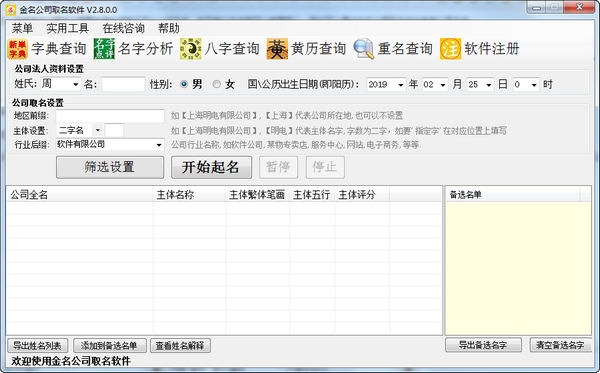Click the 暂停 button
This screenshot has height=373, width=600.
[x=278, y=167]
